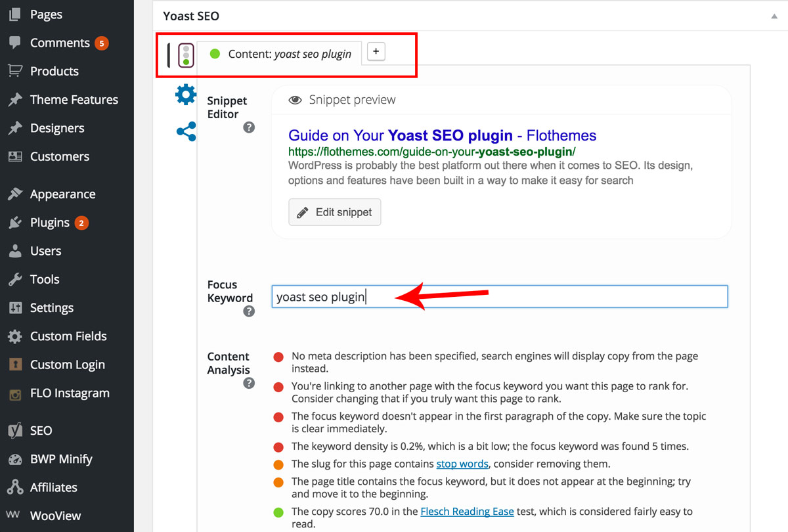Screen dimensions: 788x532
Task: Collapse the Yoast SEO meta box
Action: [774, 16]
